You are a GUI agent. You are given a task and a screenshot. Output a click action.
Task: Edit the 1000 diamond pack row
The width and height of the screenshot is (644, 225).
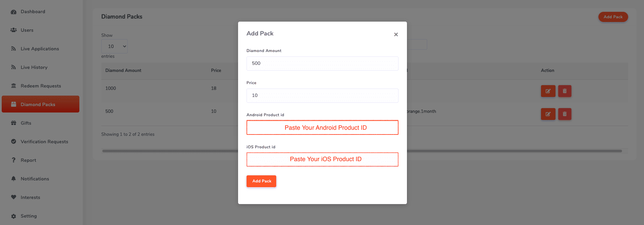548,91
